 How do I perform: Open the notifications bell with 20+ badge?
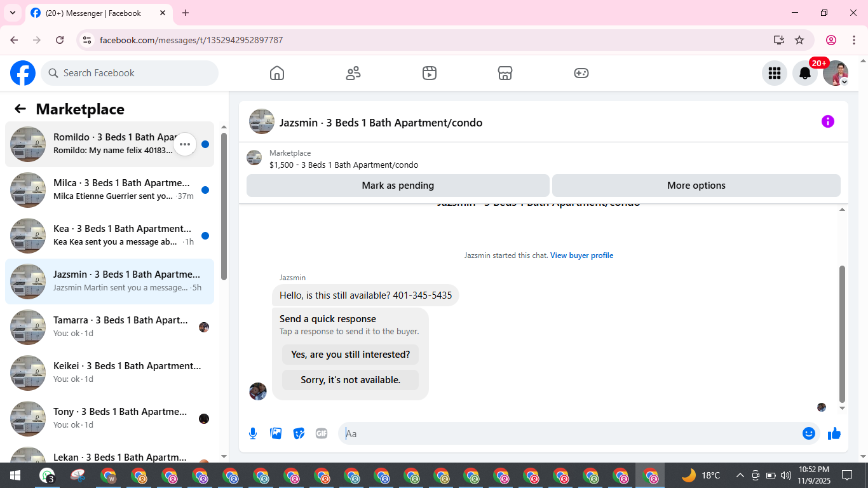(x=805, y=73)
